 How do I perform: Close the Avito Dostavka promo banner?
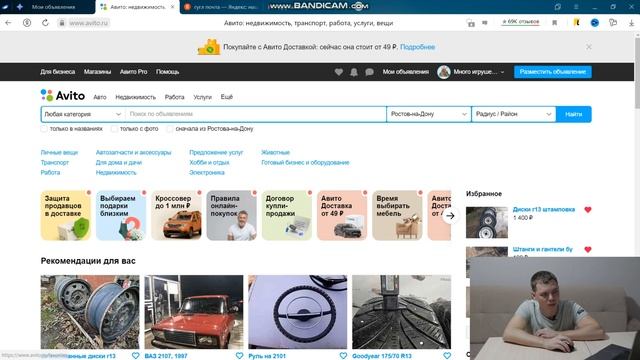tap(589, 47)
